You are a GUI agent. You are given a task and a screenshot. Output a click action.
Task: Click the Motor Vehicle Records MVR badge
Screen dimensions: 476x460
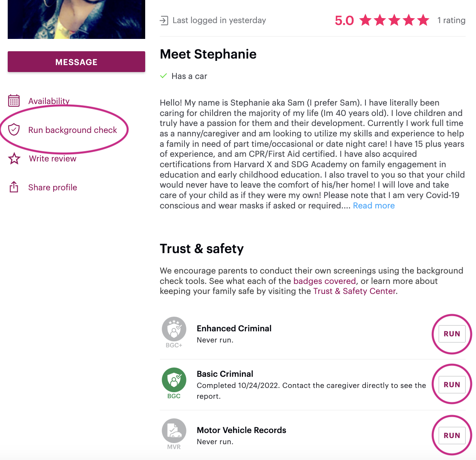pyautogui.click(x=174, y=431)
